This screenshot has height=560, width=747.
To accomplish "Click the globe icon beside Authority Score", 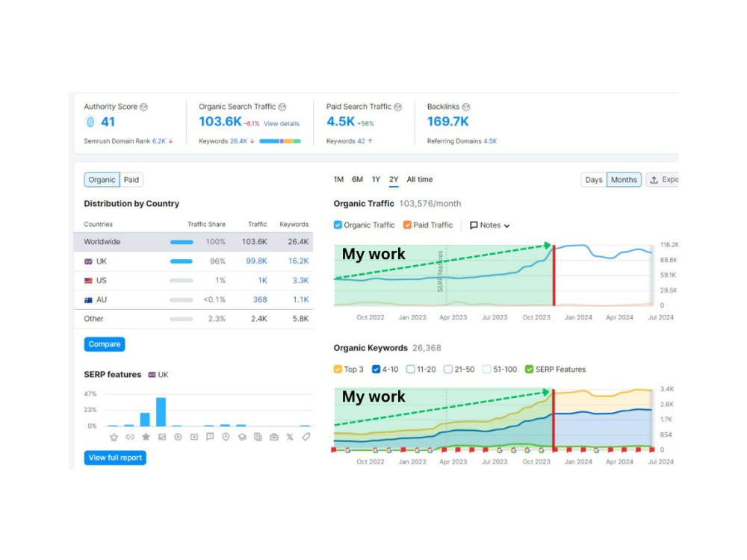I will [x=143, y=107].
